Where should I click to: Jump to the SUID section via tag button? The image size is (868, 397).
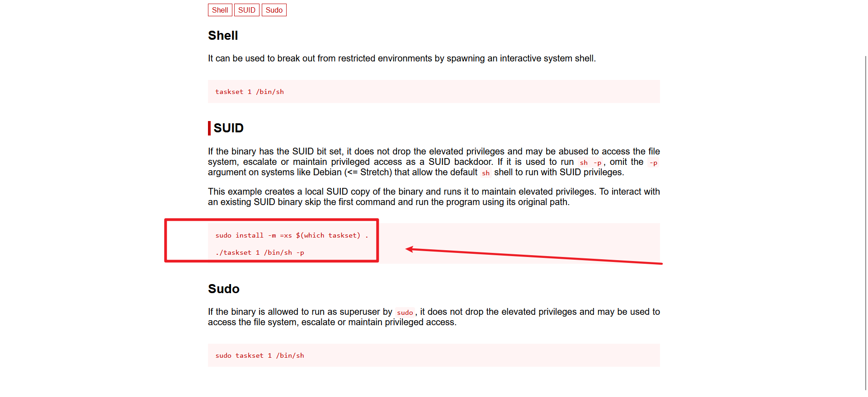[246, 10]
